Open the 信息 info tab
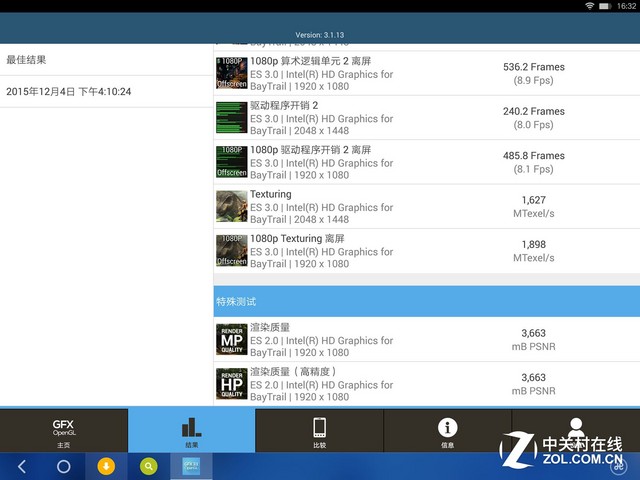 pyautogui.click(x=447, y=431)
